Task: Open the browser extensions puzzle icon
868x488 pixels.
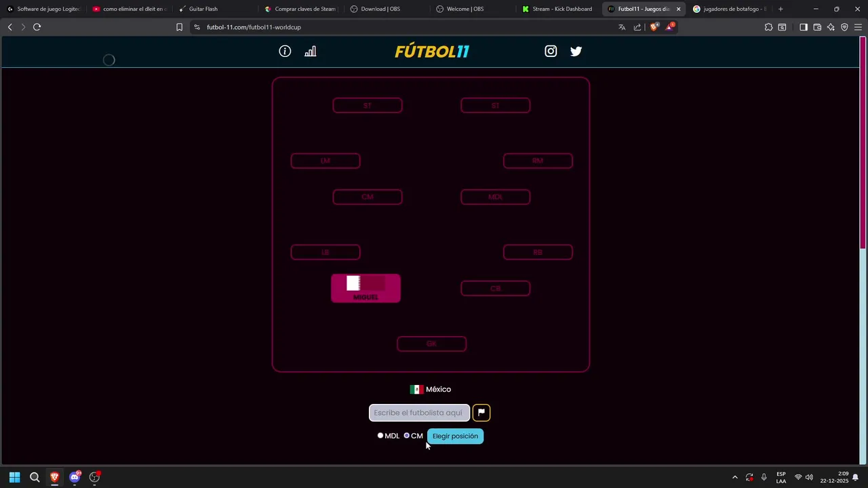Action: point(768,27)
